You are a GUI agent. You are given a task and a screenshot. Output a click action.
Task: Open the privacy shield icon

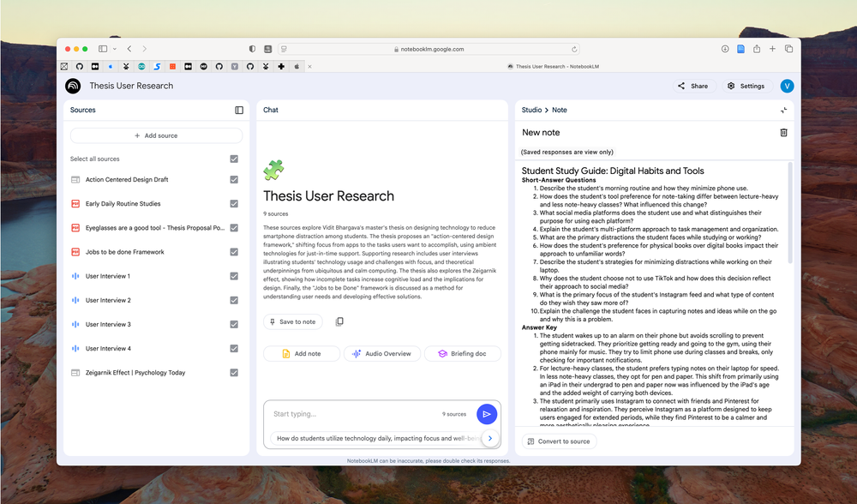coord(252,49)
